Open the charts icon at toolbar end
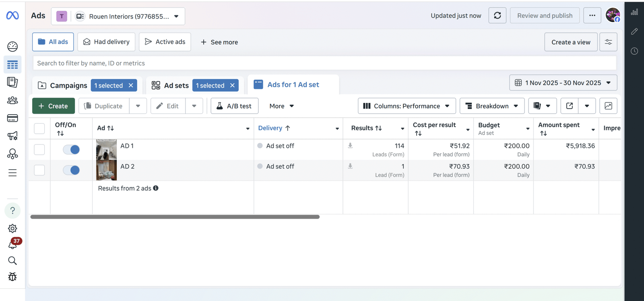Screen dimensions: 644x301 tap(608, 106)
